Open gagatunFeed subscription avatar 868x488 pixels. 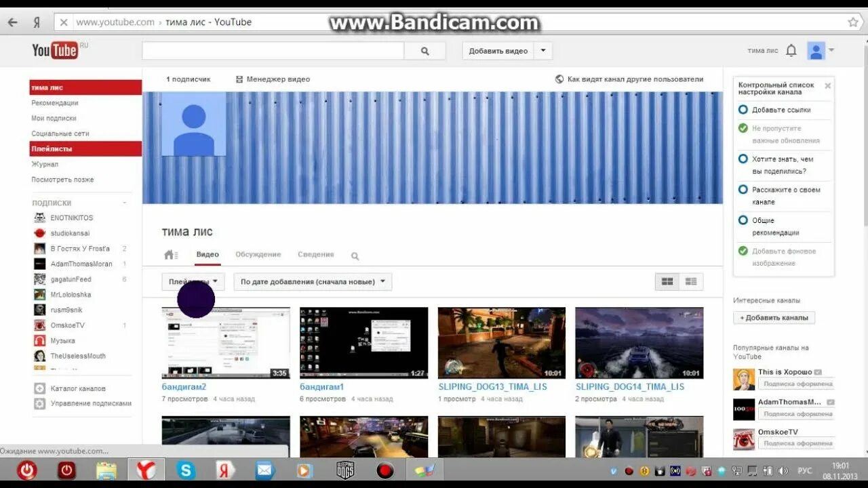(x=39, y=279)
